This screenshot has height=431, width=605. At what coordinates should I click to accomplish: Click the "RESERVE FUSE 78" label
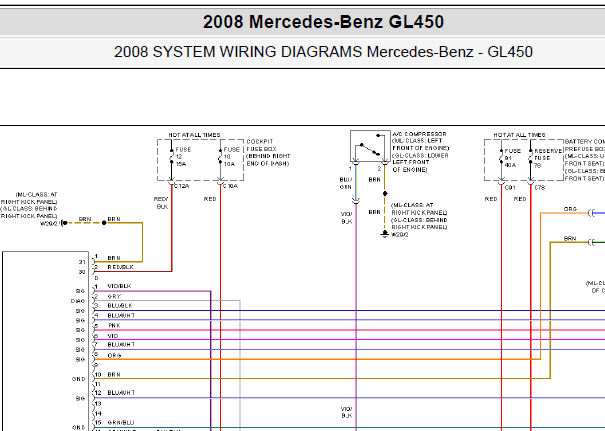click(548, 158)
